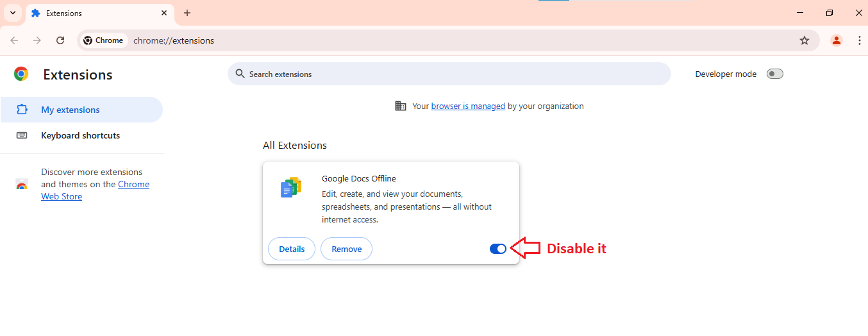Click the 'Extensions' page heading
This screenshot has height=336, width=868.
click(78, 74)
